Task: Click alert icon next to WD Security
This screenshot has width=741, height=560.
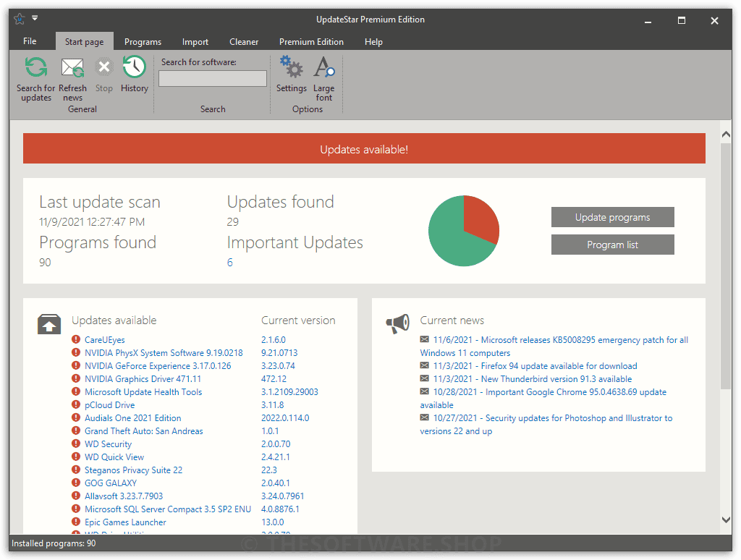Action: point(75,444)
